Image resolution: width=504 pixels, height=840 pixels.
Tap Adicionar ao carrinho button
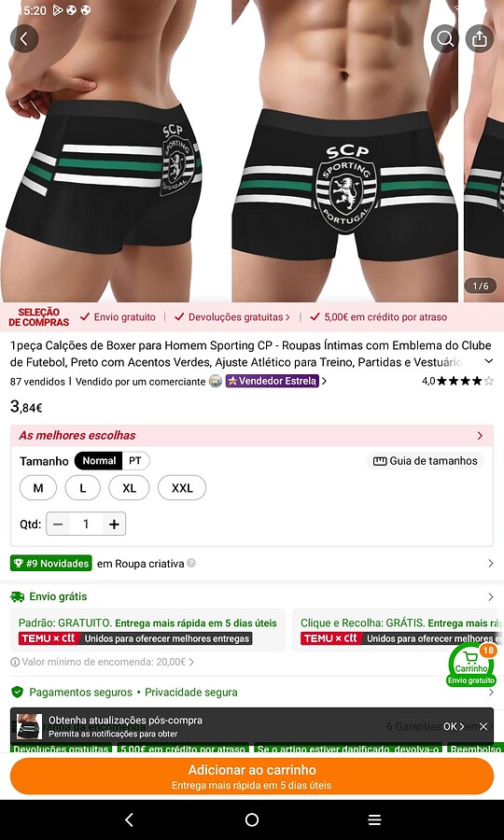pyautogui.click(x=252, y=777)
